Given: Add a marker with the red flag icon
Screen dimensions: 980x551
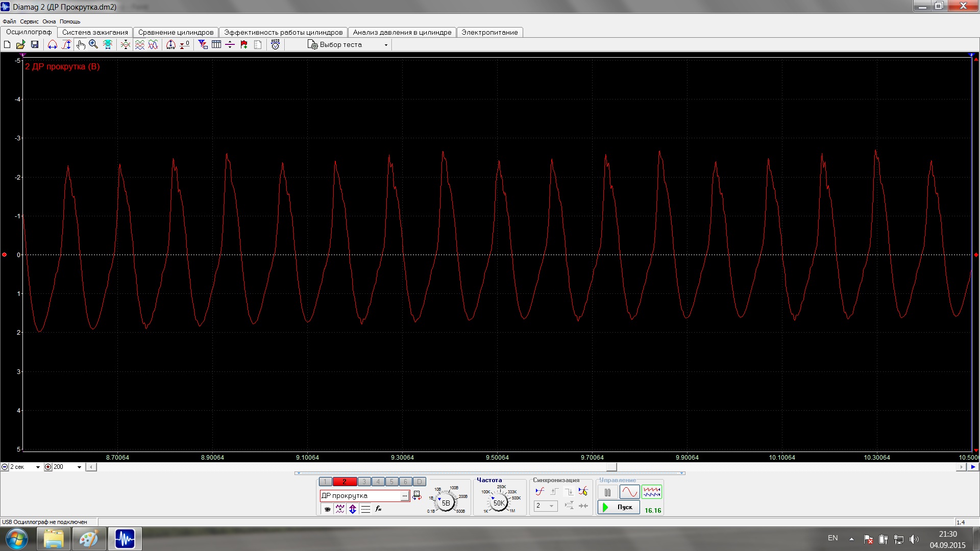Looking at the screenshot, I should pyautogui.click(x=244, y=45).
